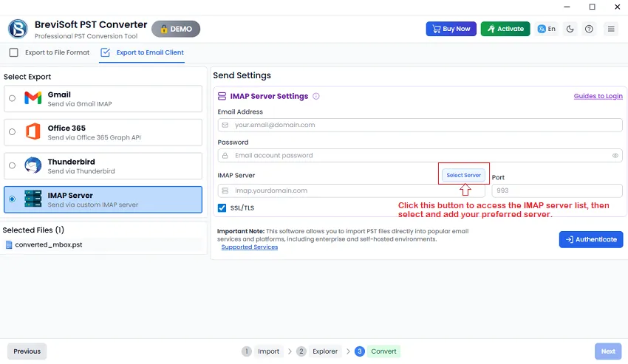Switch to Export to Email Client tab
628x364 pixels.
[142, 52]
